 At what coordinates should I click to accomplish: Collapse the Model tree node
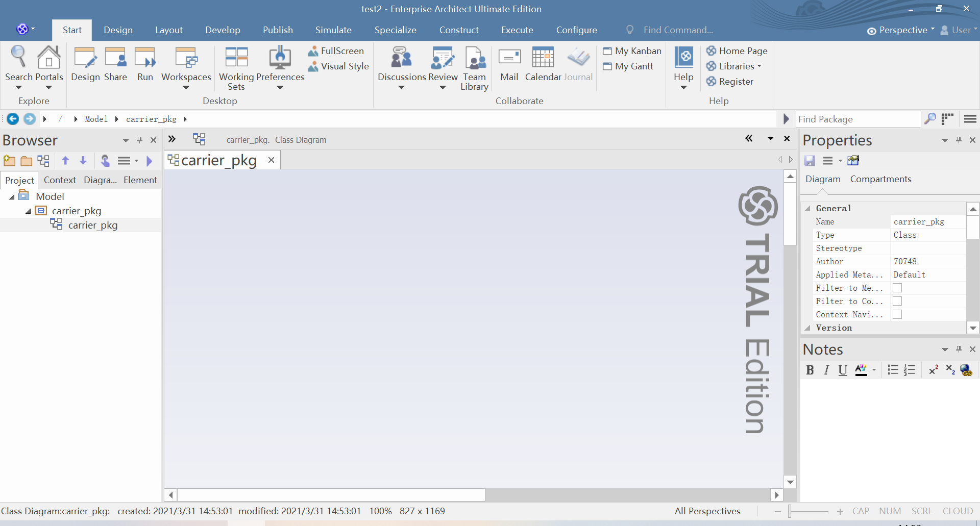[12, 197]
